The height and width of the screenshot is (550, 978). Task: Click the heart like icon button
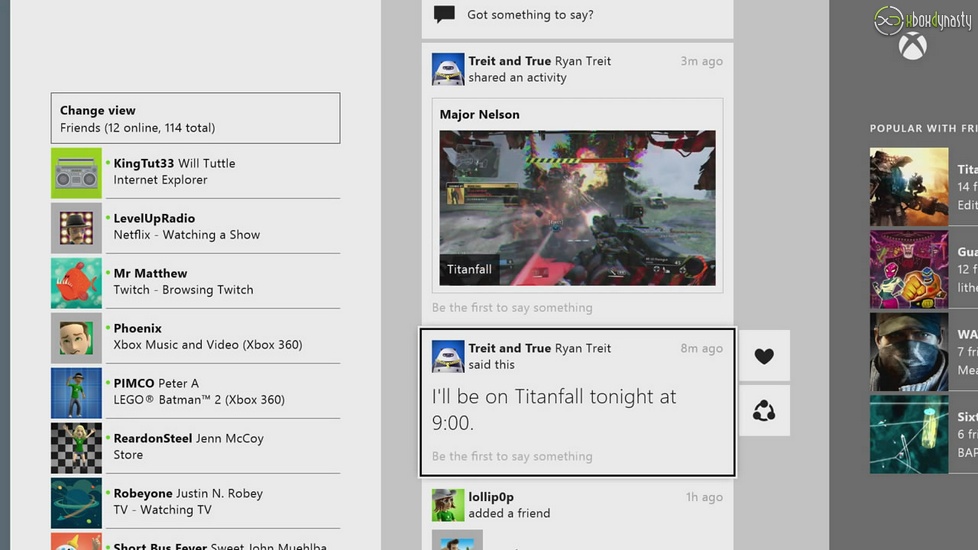click(764, 356)
